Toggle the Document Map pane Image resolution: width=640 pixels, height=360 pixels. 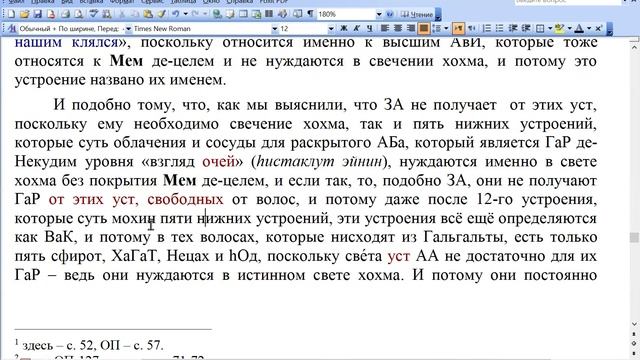297,14
